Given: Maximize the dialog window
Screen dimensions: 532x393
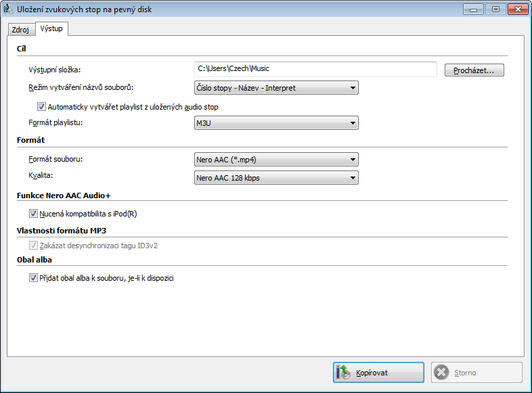Looking at the screenshot, I should pos(495,9).
